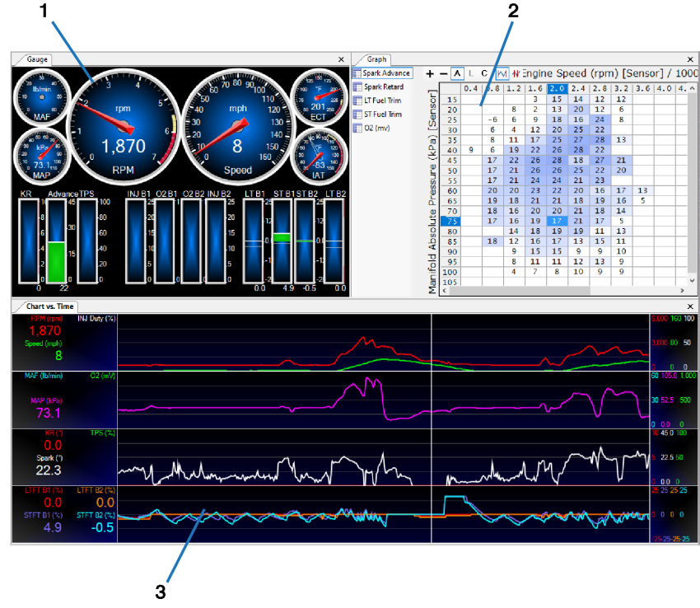Click the MAF lb/min dial gauge

pyautogui.click(x=42, y=97)
